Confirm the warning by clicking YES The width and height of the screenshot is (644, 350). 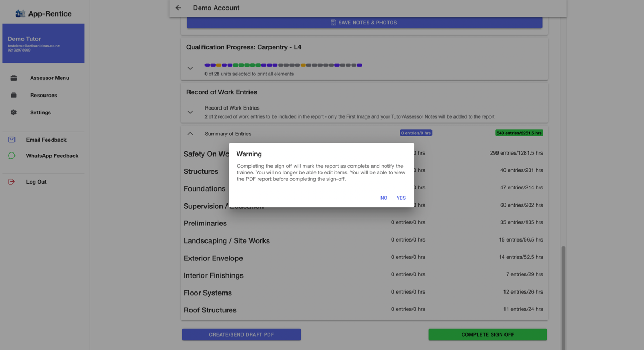(401, 198)
